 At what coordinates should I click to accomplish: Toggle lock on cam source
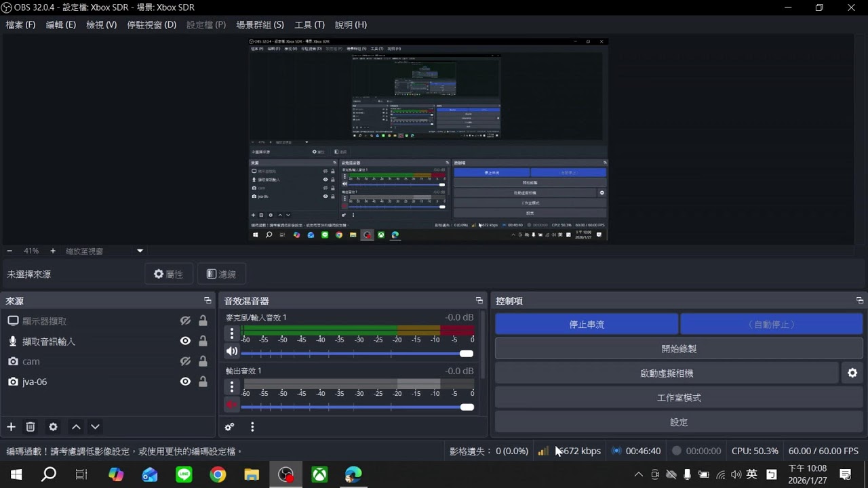203,362
